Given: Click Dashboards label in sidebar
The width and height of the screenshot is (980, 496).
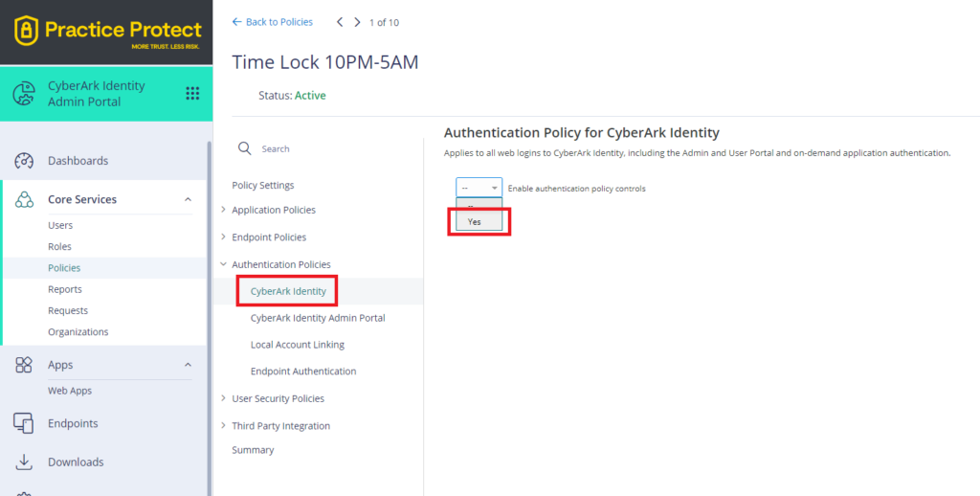Looking at the screenshot, I should pos(78,161).
